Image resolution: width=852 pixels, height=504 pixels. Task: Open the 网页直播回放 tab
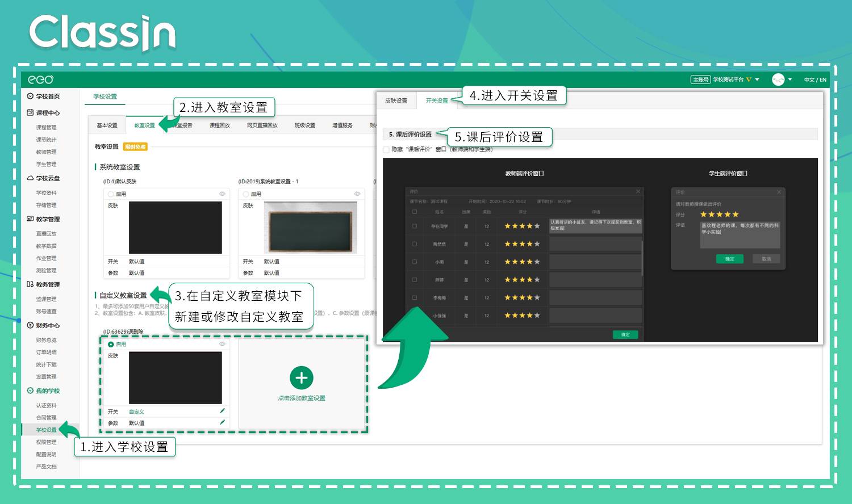point(262,125)
